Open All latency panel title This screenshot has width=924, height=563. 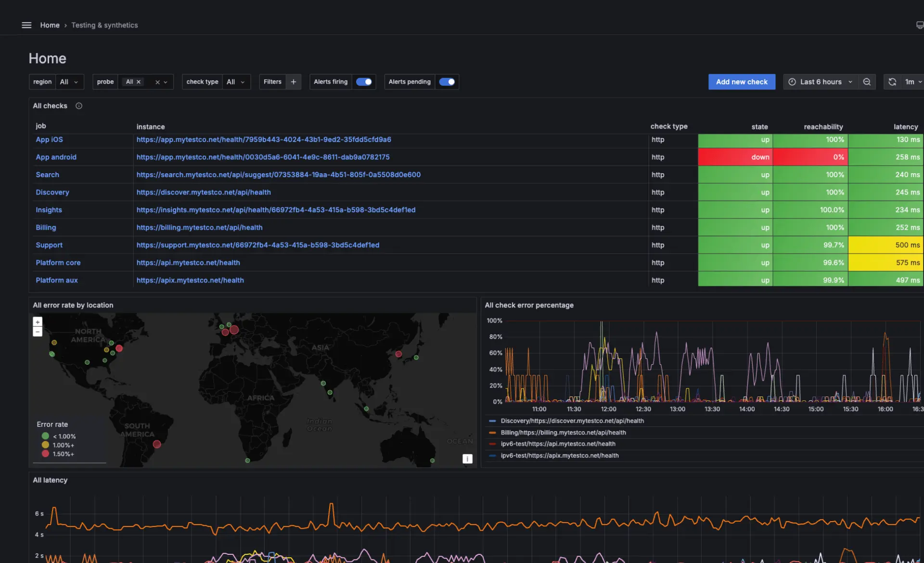click(50, 480)
